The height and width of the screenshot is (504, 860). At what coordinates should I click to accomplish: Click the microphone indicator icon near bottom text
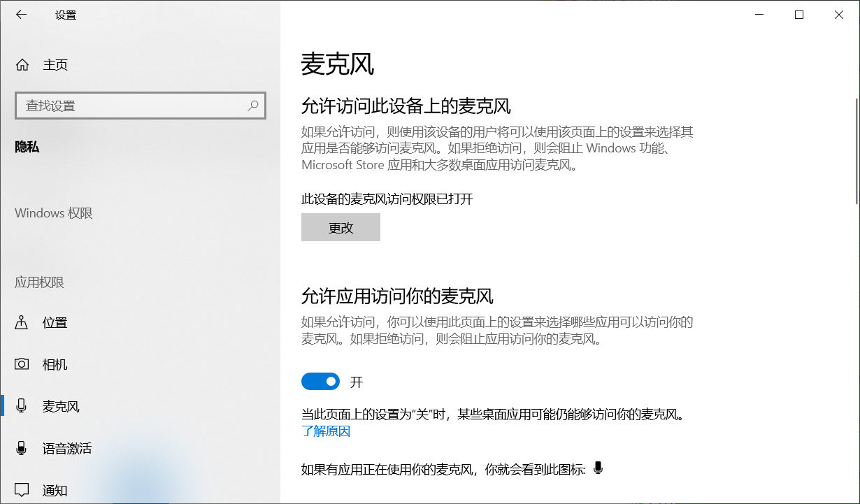598,468
